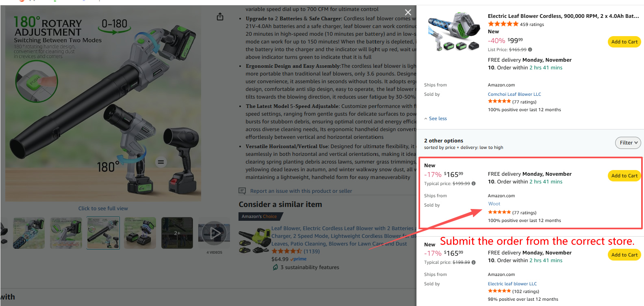Click the report issue speech bubble icon
Image resolution: width=644 pixels, height=306 pixels.
pos(242,191)
